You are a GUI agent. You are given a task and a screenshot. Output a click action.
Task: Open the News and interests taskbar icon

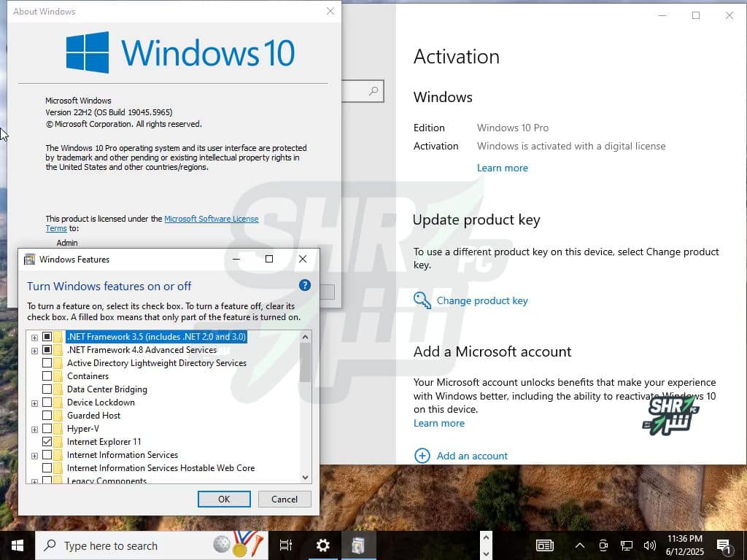544,545
